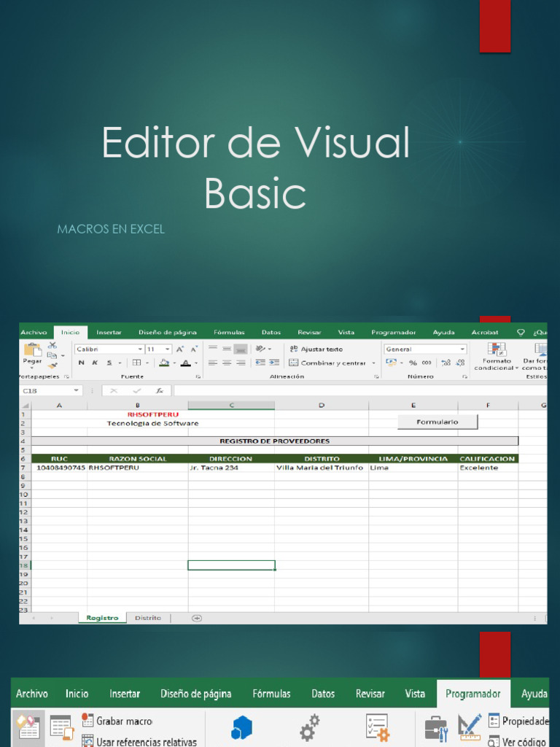Open Fórmulas tab in lower ribbon
This screenshot has width=560, height=747.
click(x=271, y=694)
